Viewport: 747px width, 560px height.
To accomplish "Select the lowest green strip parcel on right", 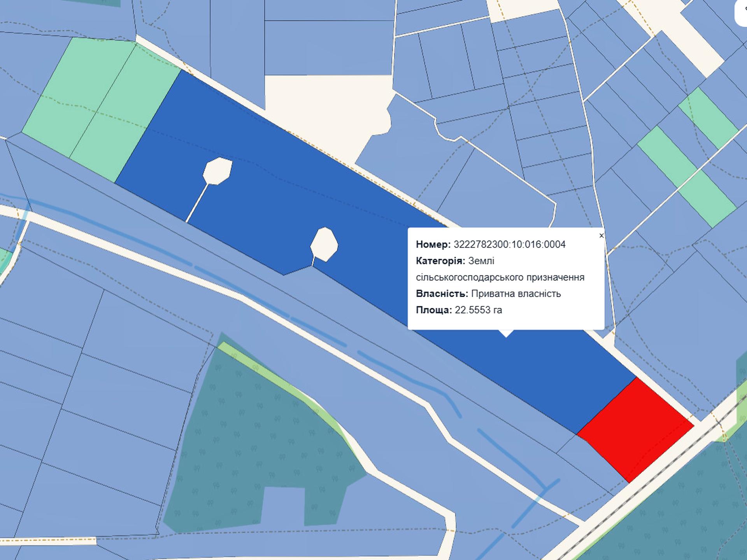I will point(707,199).
